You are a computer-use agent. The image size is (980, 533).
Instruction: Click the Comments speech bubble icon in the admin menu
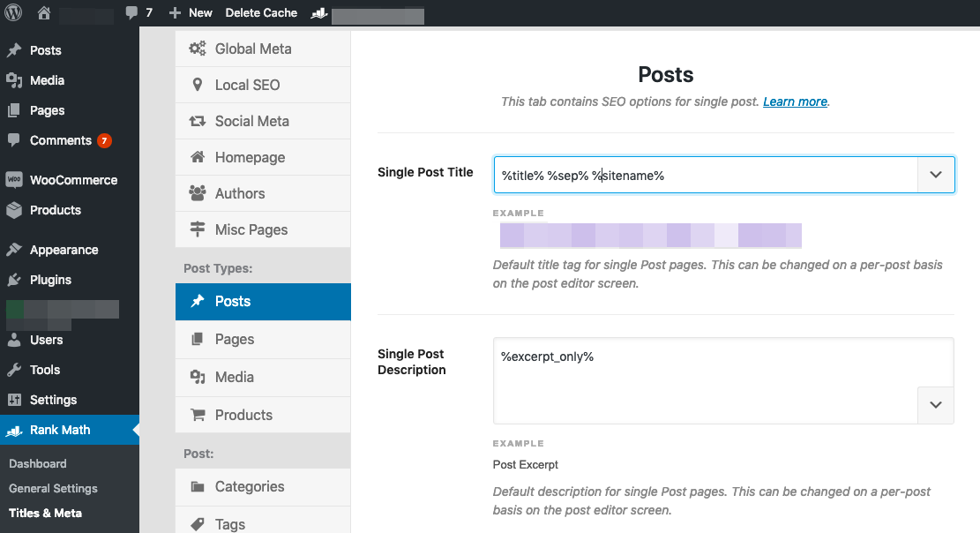pos(14,140)
